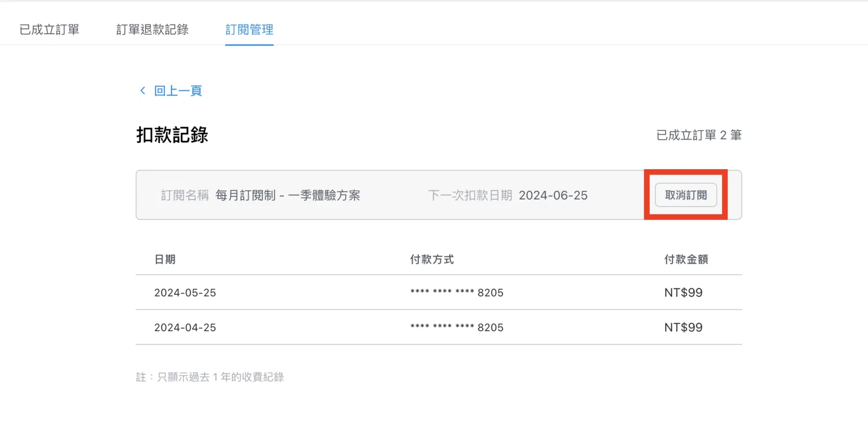Click NT$99 amount in 2024-05-25 row
This screenshot has width=868, height=439.
[684, 293]
